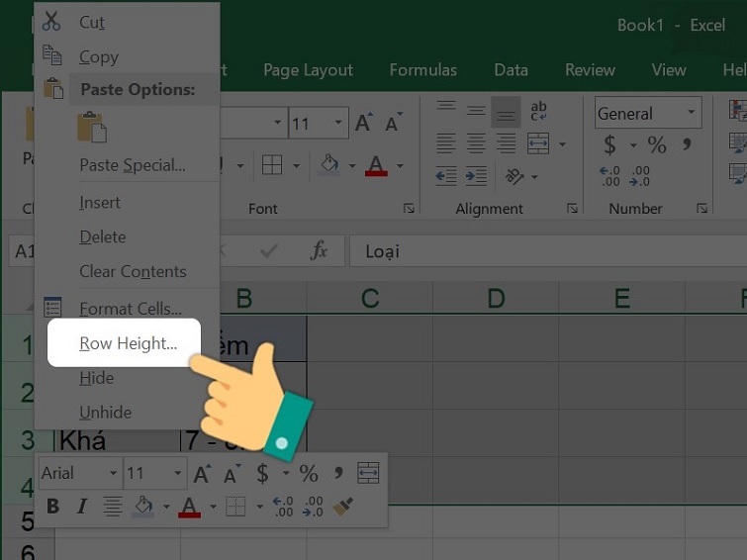This screenshot has width=747, height=560.
Task: Choose Insert from the context menu
Action: click(100, 203)
